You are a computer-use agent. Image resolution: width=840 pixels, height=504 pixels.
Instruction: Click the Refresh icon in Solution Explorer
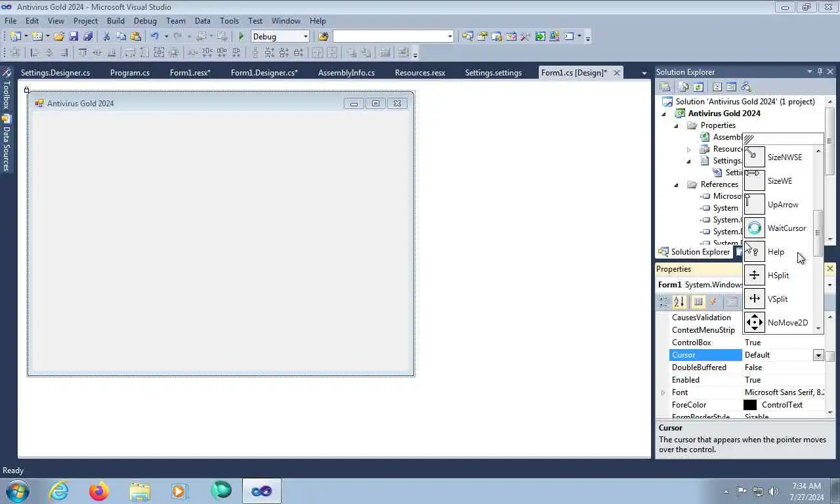[698, 87]
